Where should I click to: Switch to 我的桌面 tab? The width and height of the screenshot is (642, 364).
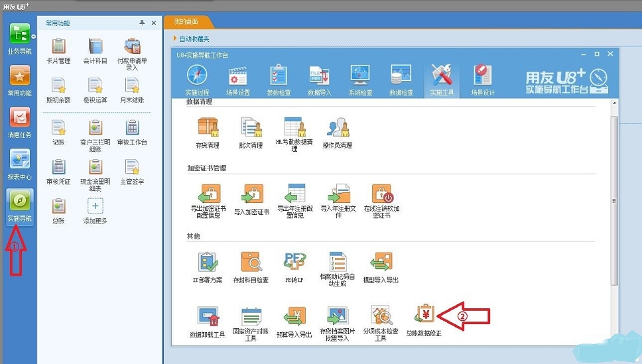[x=186, y=22]
